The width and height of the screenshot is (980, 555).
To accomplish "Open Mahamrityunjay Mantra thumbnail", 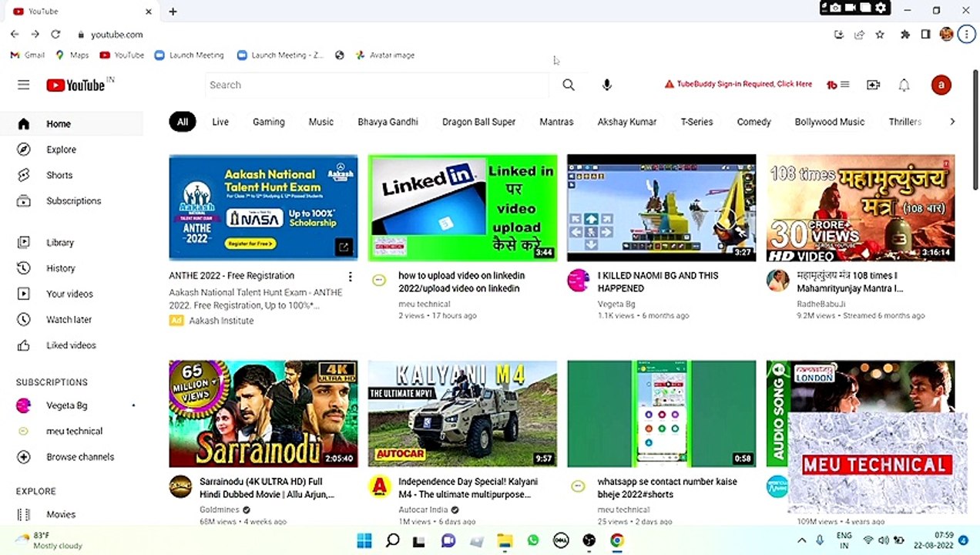I will 861,208.
